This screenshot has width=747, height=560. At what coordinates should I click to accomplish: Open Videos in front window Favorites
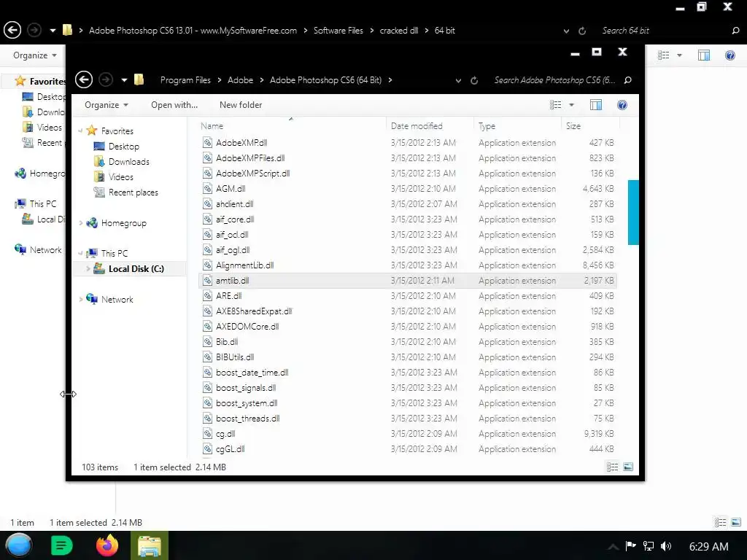121,176
